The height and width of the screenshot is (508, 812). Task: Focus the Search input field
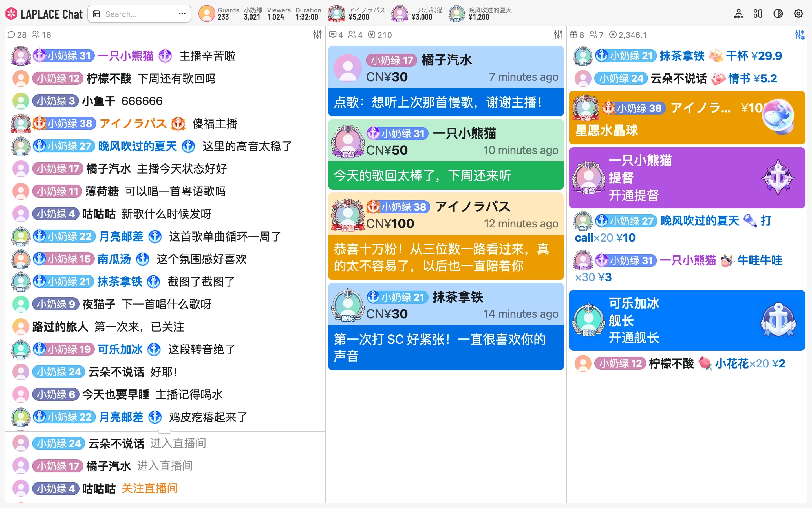[x=139, y=14]
